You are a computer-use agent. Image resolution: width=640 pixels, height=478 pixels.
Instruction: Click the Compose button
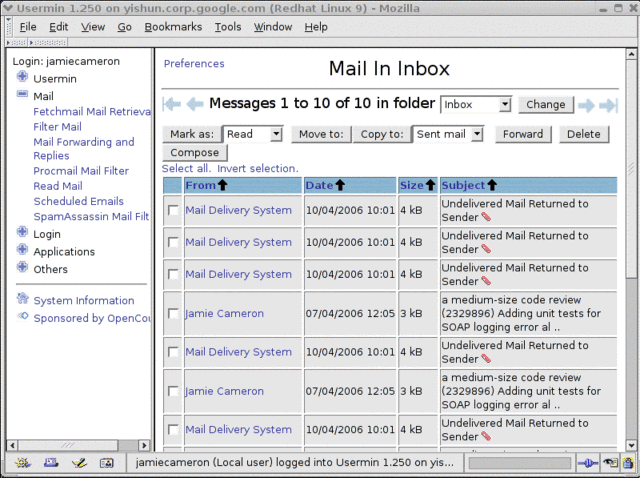click(x=194, y=152)
